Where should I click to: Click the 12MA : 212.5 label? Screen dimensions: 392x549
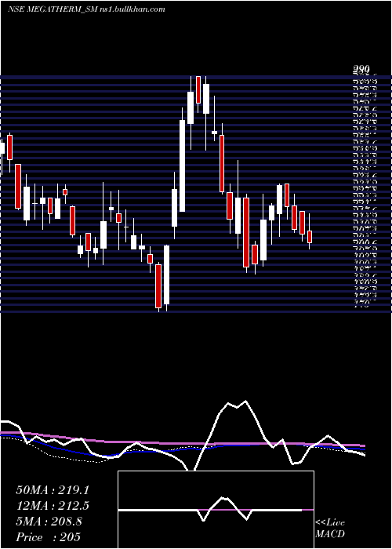[53, 506]
